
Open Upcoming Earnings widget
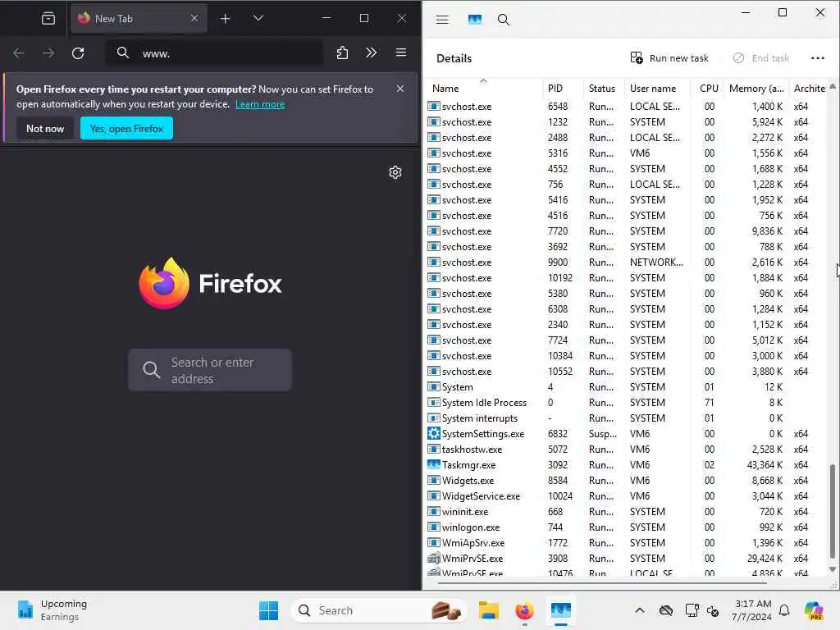click(x=52, y=610)
